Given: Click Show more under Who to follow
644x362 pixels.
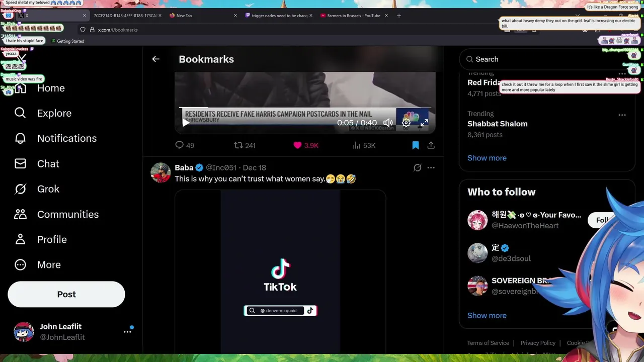Looking at the screenshot, I should 487,316.
